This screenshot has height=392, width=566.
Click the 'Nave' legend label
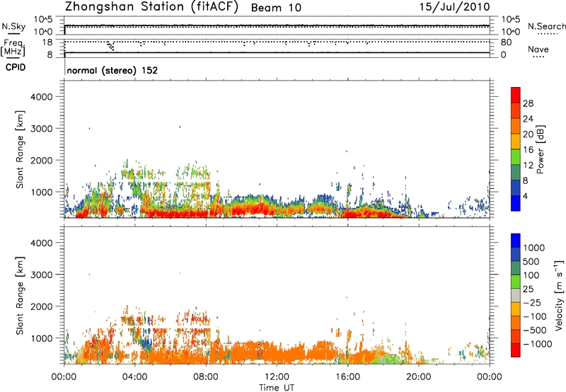tap(538, 50)
